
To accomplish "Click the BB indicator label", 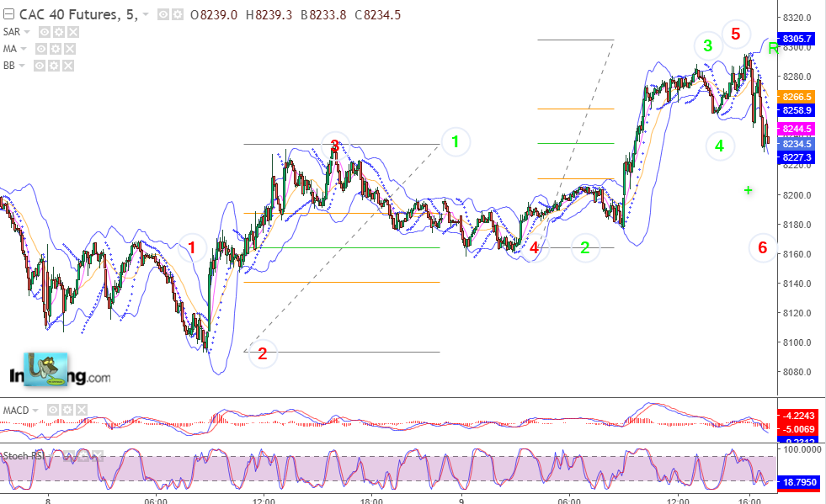I will coord(9,66).
